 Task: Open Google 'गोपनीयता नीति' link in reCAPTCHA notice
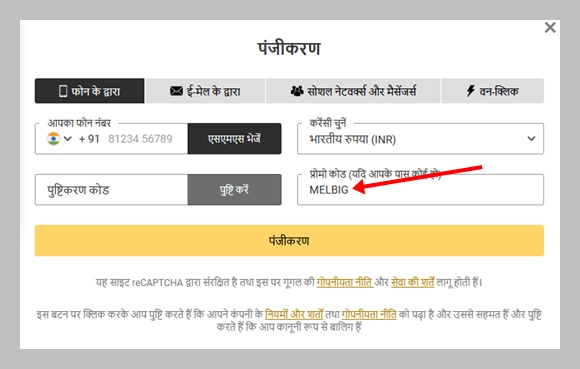[x=345, y=282]
